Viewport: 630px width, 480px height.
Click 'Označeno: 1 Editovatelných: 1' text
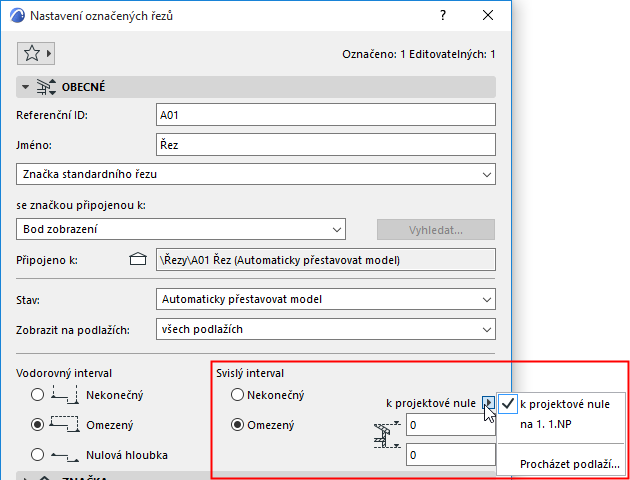coord(419,54)
